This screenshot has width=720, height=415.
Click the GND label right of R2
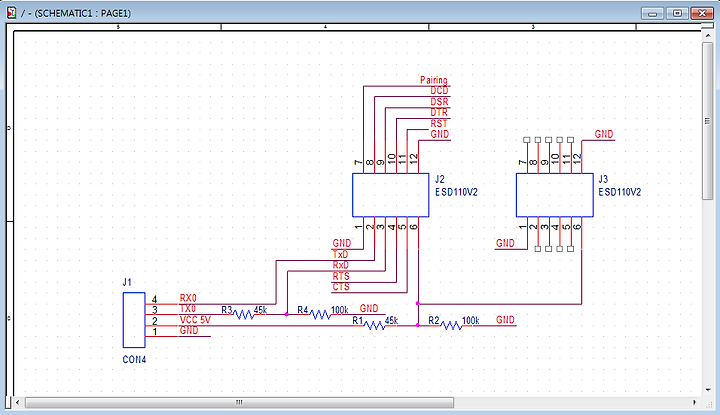point(505,320)
